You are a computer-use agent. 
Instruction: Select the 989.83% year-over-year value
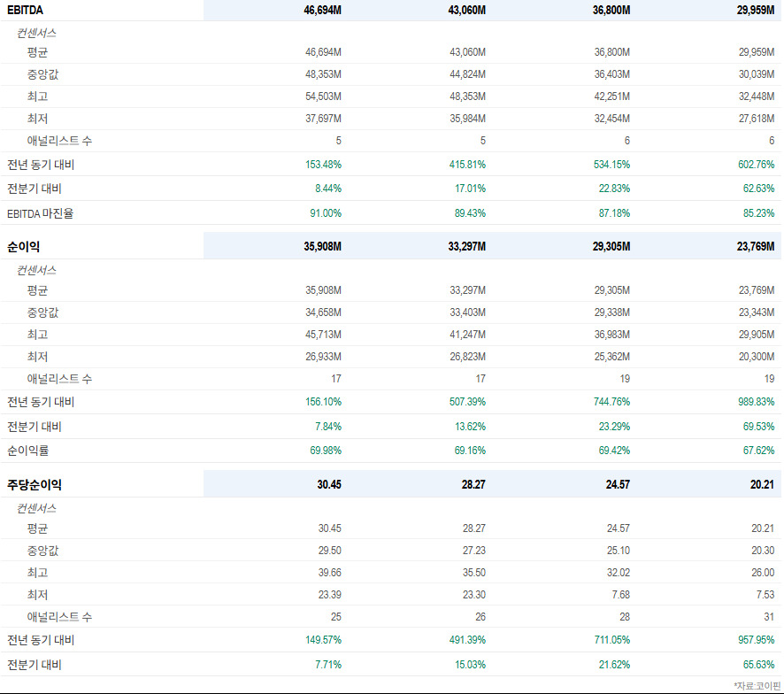tap(756, 402)
